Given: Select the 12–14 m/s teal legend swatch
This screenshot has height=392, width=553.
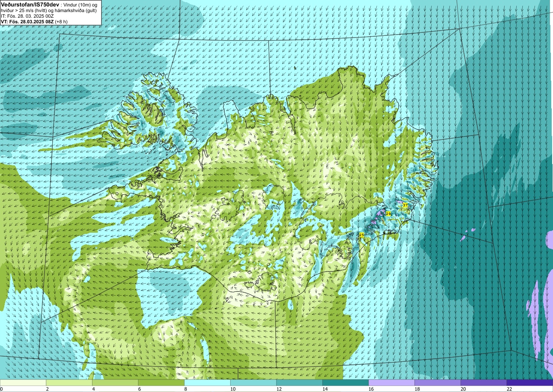Looking at the screenshot, I should (x=299, y=383).
